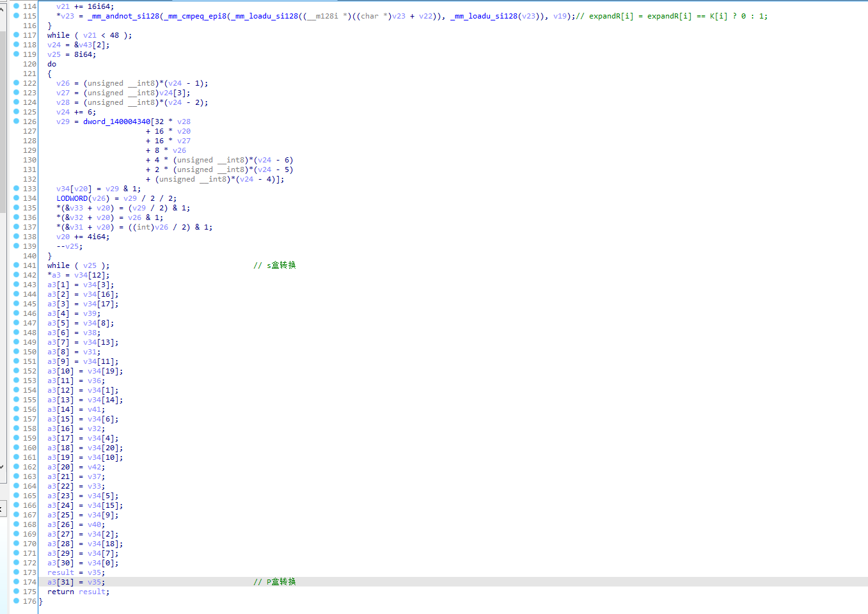The height and width of the screenshot is (614, 868).
Task: Set breakpoint dot at line 117
Action: [x=17, y=35]
